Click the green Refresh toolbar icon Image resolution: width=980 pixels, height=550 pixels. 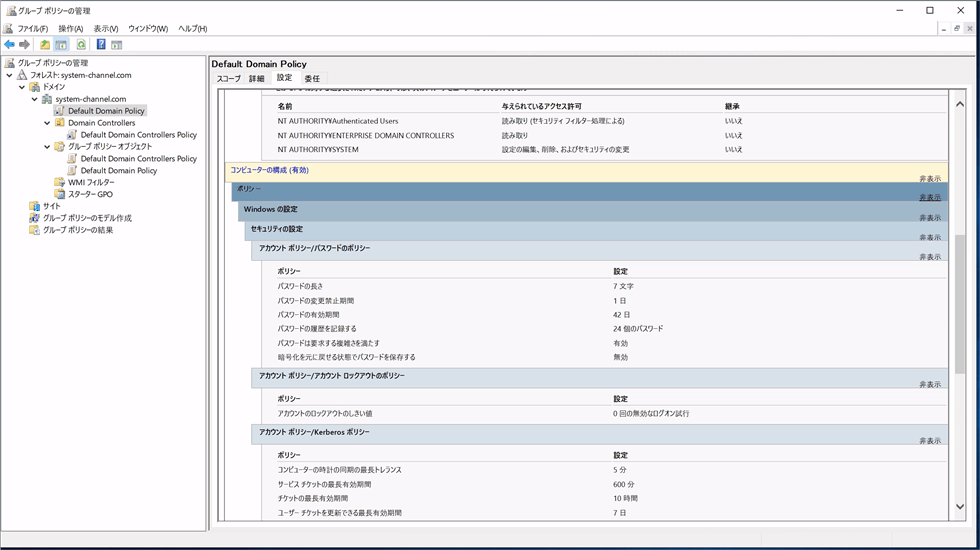[81, 44]
